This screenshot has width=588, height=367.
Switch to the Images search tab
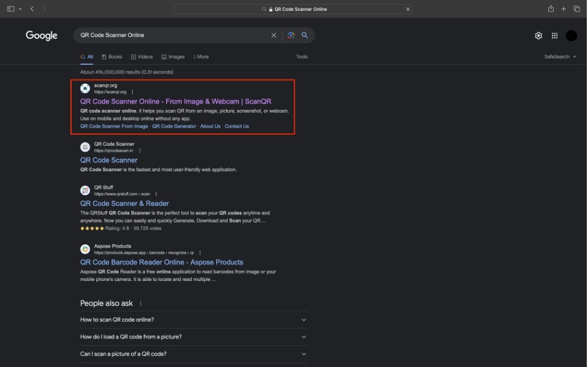tap(173, 57)
